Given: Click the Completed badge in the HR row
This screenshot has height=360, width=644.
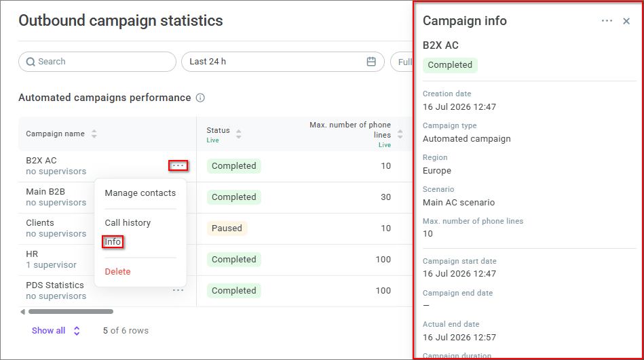Looking at the screenshot, I should (x=233, y=260).
